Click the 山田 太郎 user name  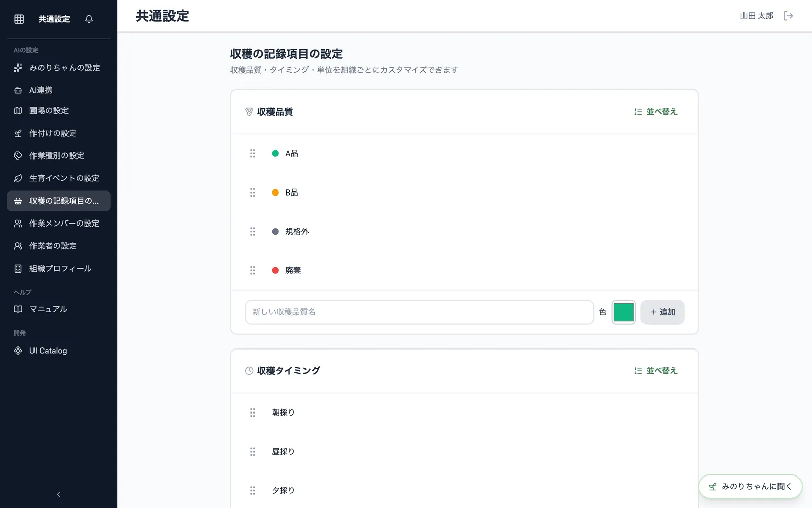click(757, 16)
